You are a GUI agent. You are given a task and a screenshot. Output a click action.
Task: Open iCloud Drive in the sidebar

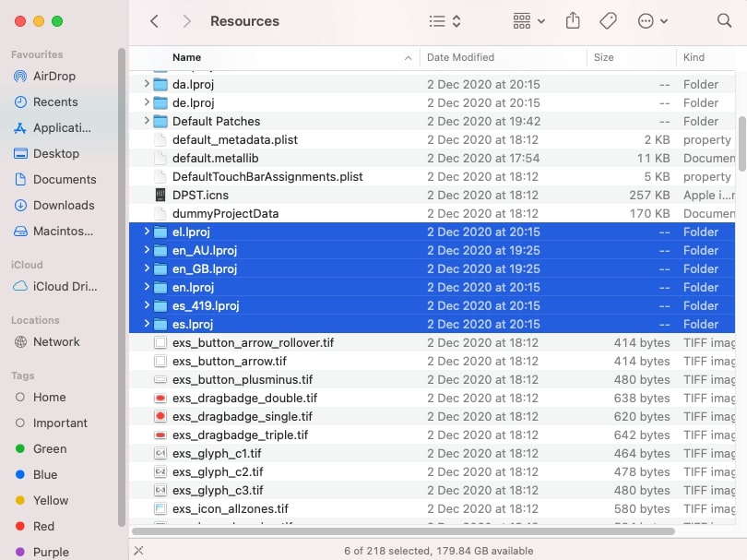pos(54,286)
